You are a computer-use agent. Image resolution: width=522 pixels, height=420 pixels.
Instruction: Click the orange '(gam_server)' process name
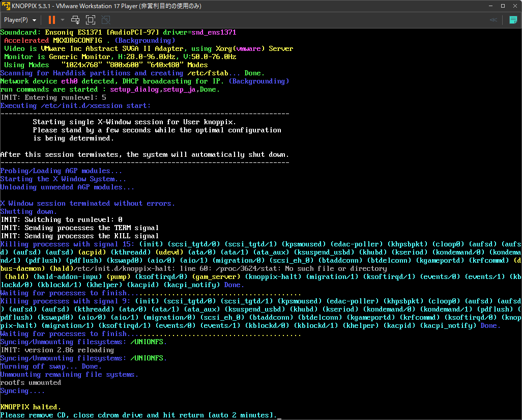(x=216, y=277)
